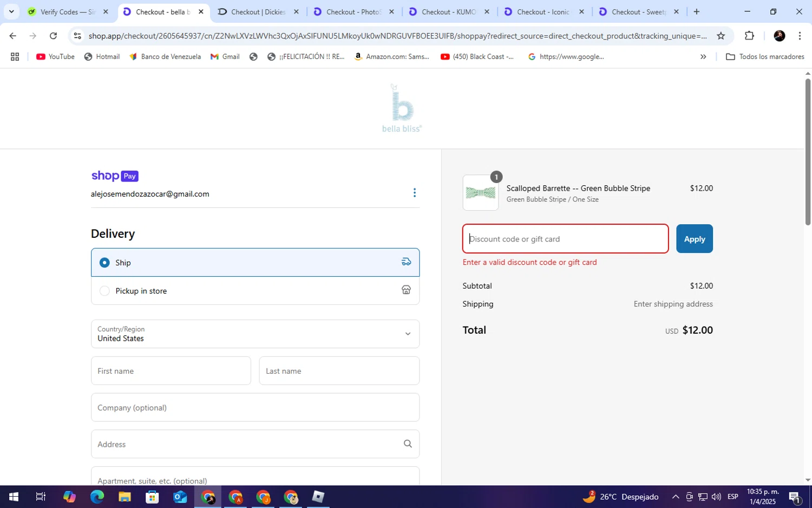Focus the Discount code or gift card field
This screenshot has width=812, height=508.
[565, 239]
